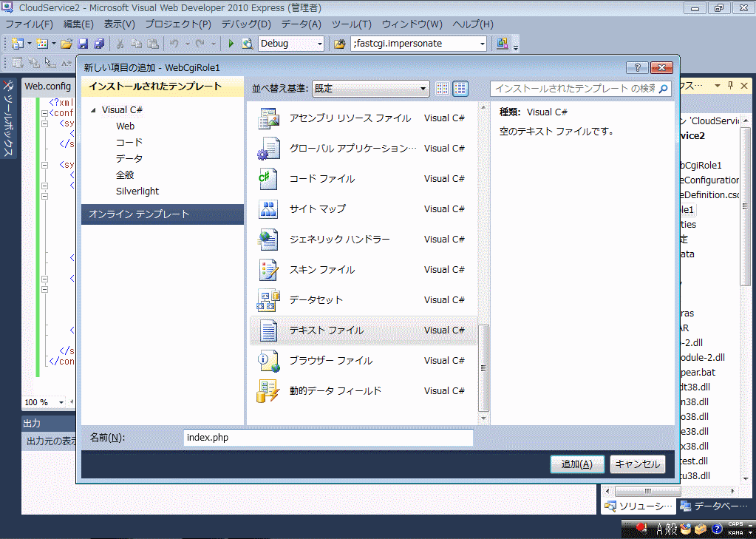Viewport: 756px width, 539px height.
Task: Click the Undo arrow icon
Action: [x=174, y=44]
